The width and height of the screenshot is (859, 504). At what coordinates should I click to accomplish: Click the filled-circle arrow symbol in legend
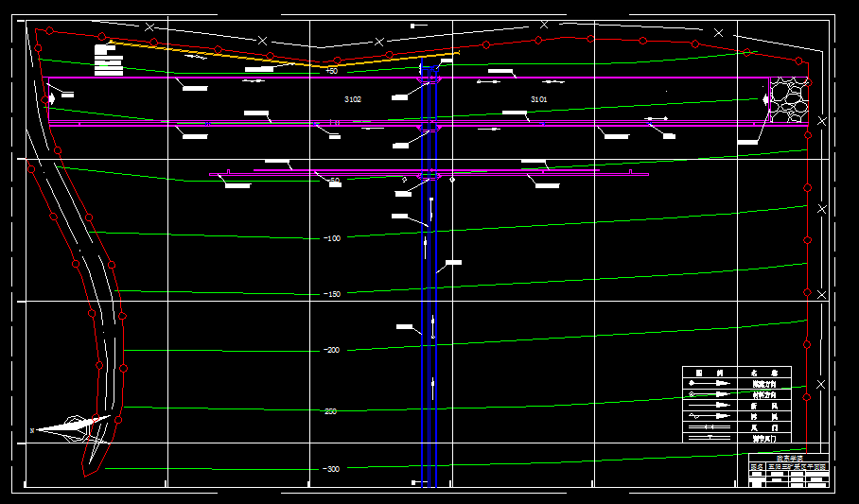pos(710,384)
